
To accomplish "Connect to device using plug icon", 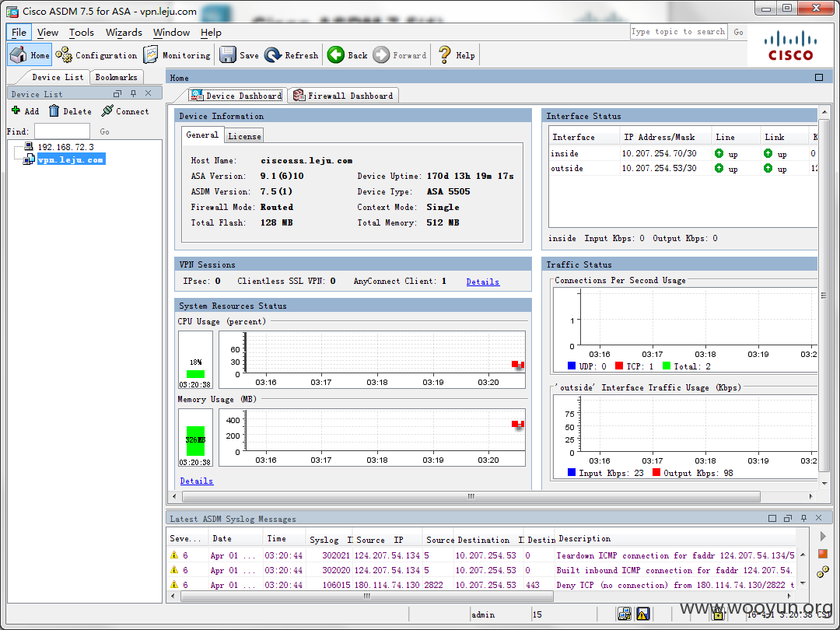I will (107, 111).
